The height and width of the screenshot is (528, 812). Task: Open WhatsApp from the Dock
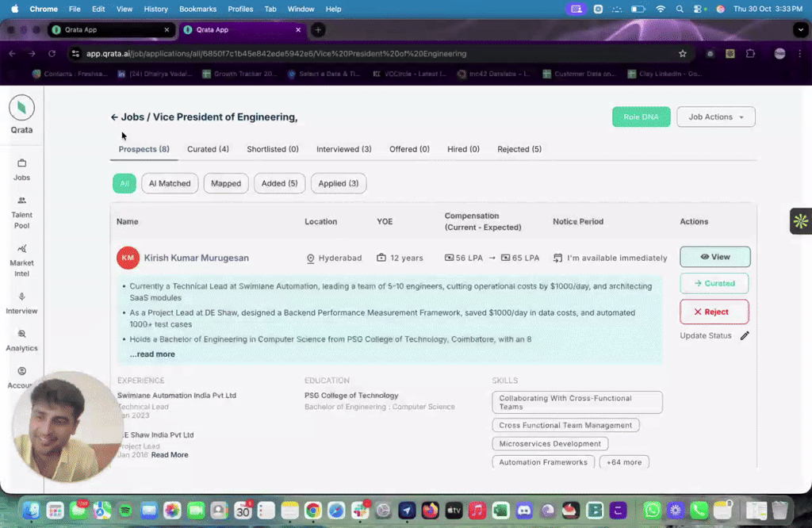pyautogui.click(x=652, y=511)
